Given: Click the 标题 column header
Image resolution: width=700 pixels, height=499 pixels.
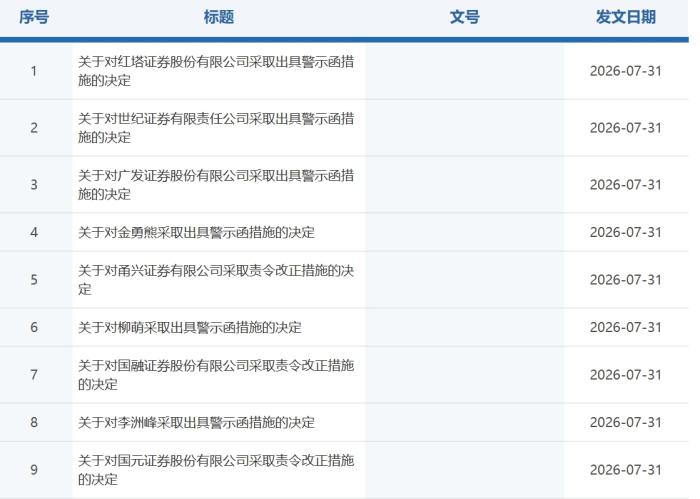Looking at the screenshot, I should click(219, 17).
